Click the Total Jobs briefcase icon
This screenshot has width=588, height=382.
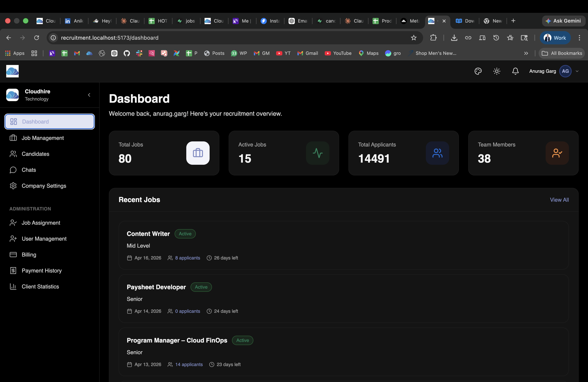(198, 153)
